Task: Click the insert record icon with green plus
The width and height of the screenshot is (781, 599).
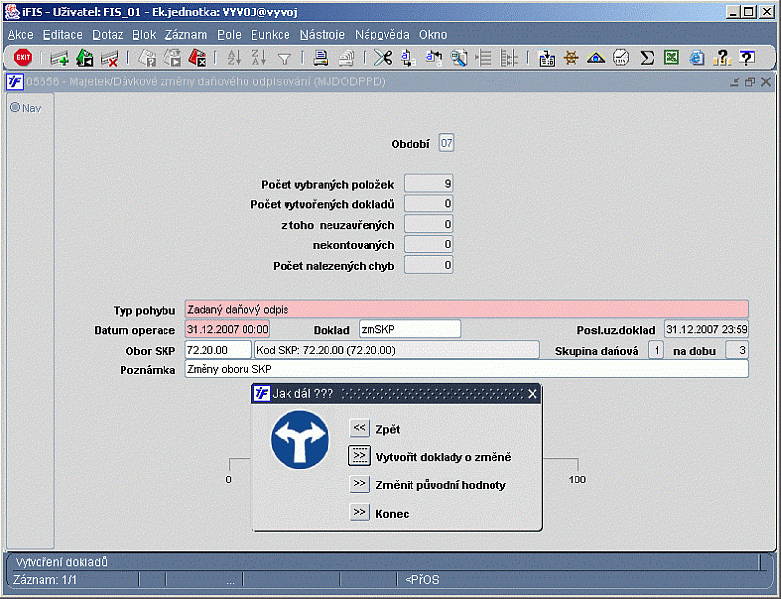Action: (x=60, y=58)
